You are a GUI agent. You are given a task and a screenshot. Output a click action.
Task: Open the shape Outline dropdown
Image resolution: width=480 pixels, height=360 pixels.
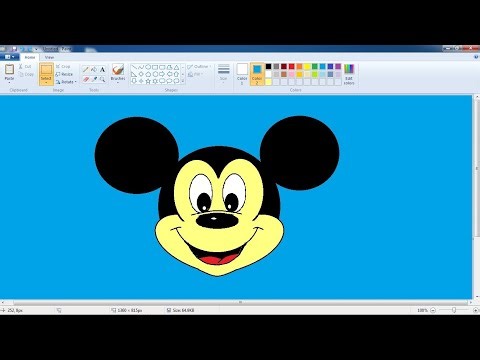pos(199,67)
